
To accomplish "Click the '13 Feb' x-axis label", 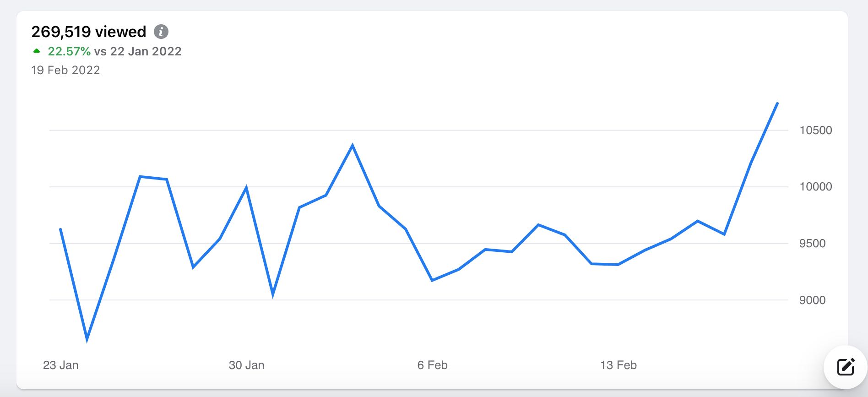I will [618, 365].
